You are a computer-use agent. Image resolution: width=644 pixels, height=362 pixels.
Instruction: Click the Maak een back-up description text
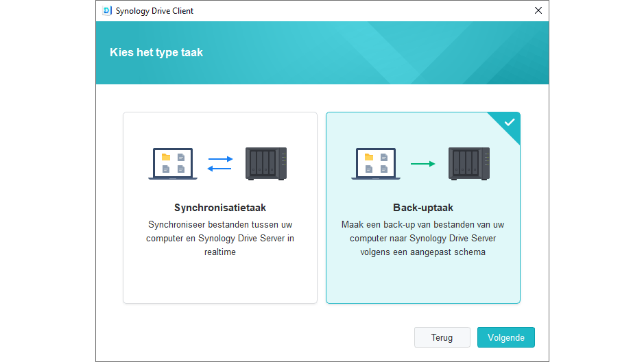tap(423, 238)
